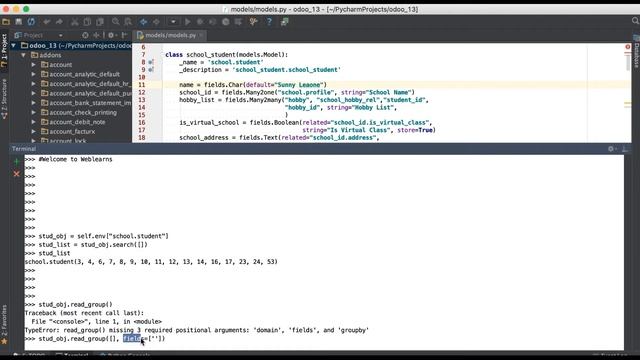Viewport: 640px width, 360px height.
Task: Hide the Terminal panel
Action: (625, 149)
